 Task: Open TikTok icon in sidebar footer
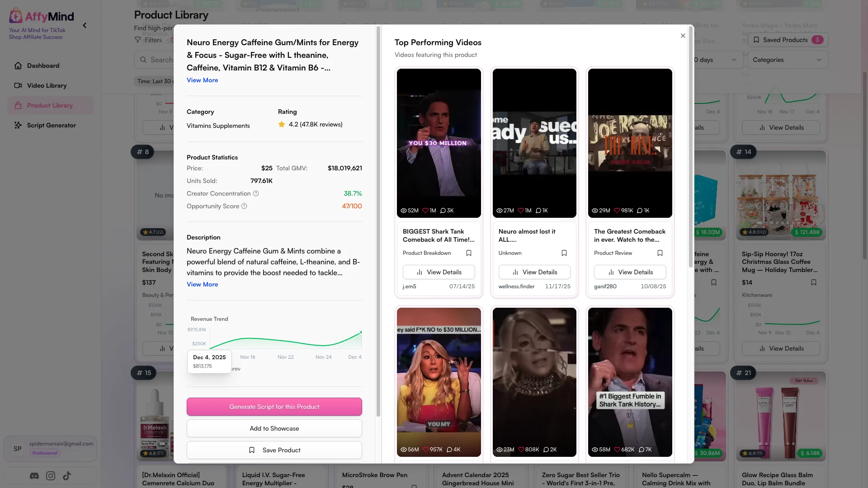tap(67, 476)
